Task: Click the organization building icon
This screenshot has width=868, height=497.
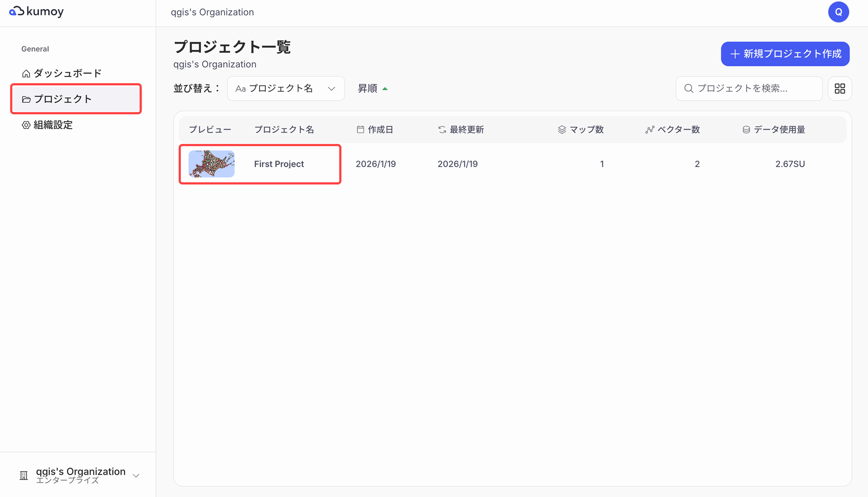Action: (24, 475)
